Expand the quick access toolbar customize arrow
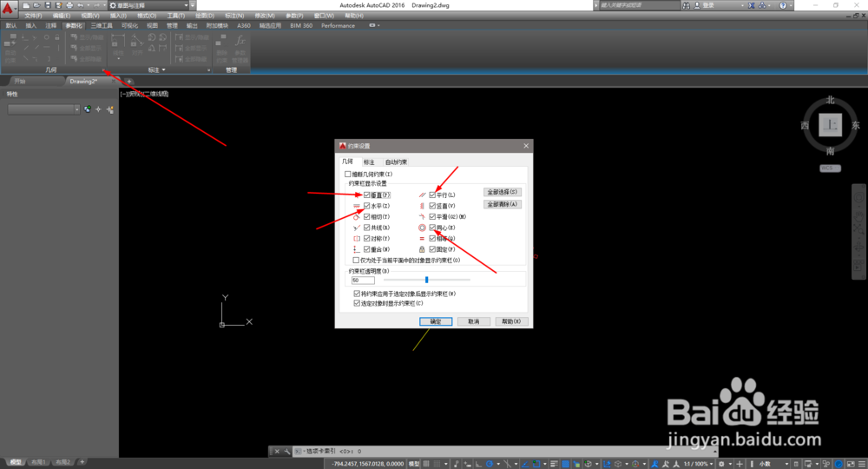868x469 pixels. pyautogui.click(x=193, y=5)
